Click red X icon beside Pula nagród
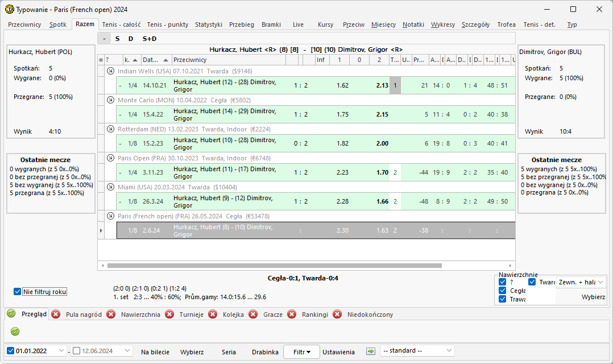This screenshot has height=364, width=613. point(56,315)
